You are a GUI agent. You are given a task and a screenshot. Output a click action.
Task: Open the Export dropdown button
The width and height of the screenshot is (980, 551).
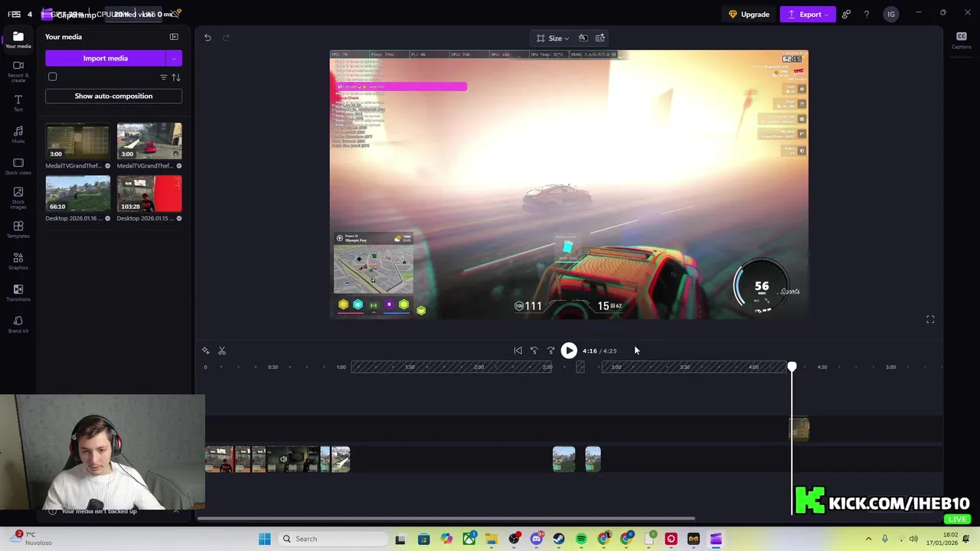click(x=808, y=14)
